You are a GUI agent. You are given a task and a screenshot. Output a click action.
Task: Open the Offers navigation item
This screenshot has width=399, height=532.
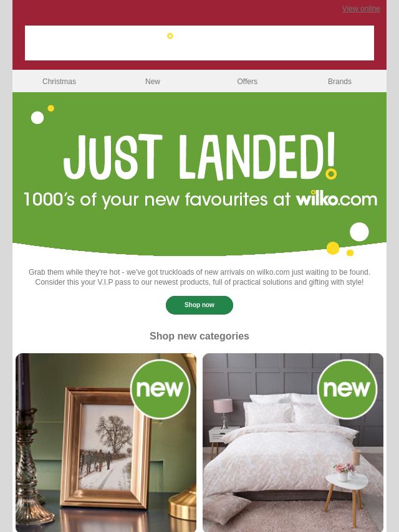click(248, 82)
